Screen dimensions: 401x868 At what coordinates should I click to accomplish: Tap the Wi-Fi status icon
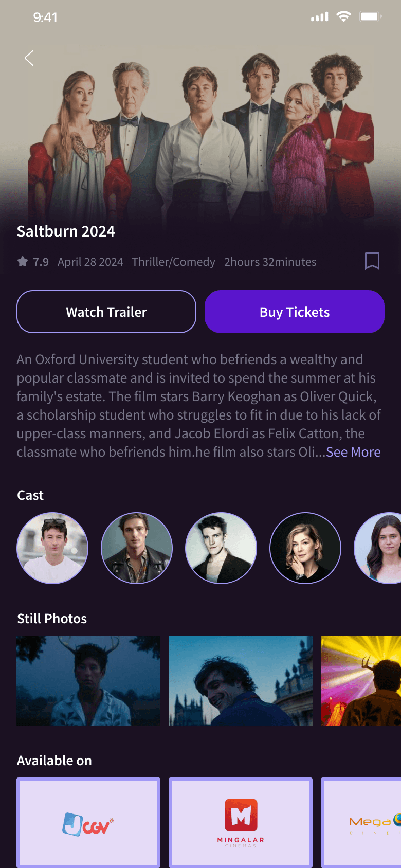tap(343, 16)
